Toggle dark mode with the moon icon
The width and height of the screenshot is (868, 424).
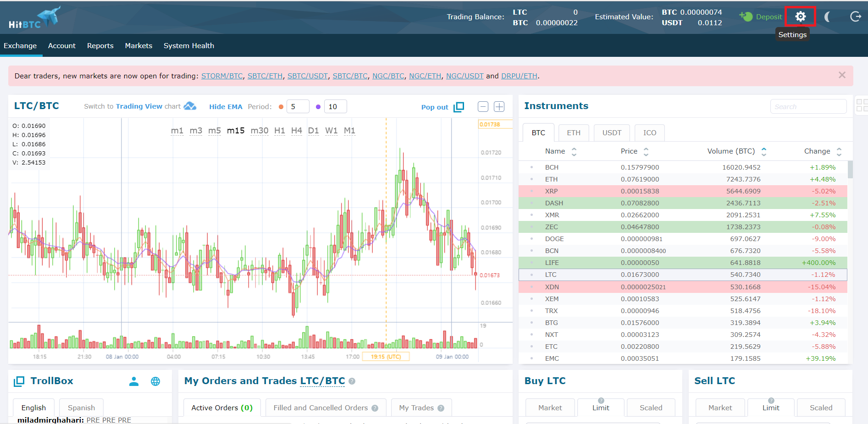pyautogui.click(x=827, y=17)
